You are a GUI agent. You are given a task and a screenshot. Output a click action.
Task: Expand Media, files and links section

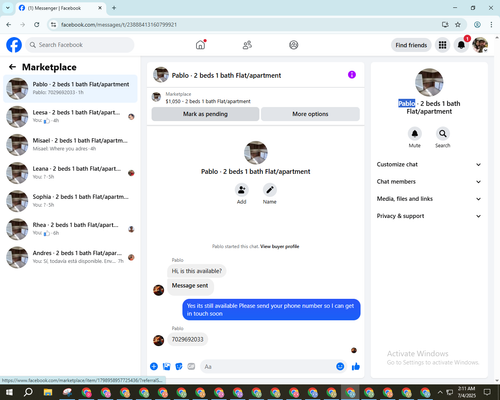point(429,199)
